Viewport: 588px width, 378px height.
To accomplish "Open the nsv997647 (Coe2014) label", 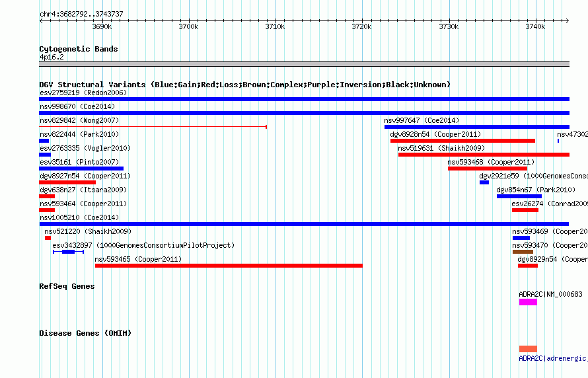I will click(x=422, y=120).
